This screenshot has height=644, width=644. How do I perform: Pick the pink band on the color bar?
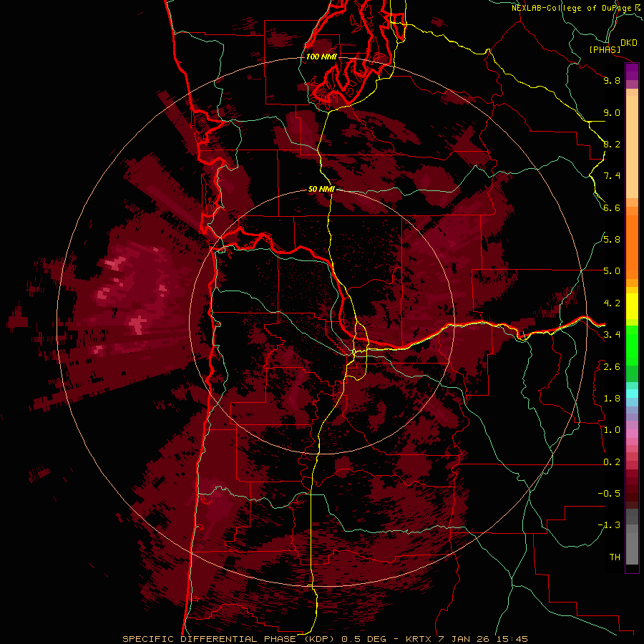632,434
